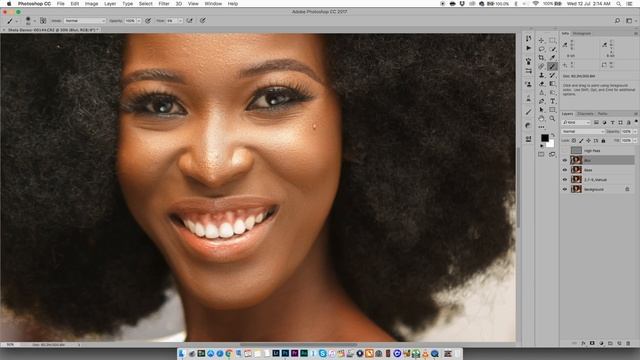Click the background color swatch
Screen dimensions: 640x360
tap(551, 144)
